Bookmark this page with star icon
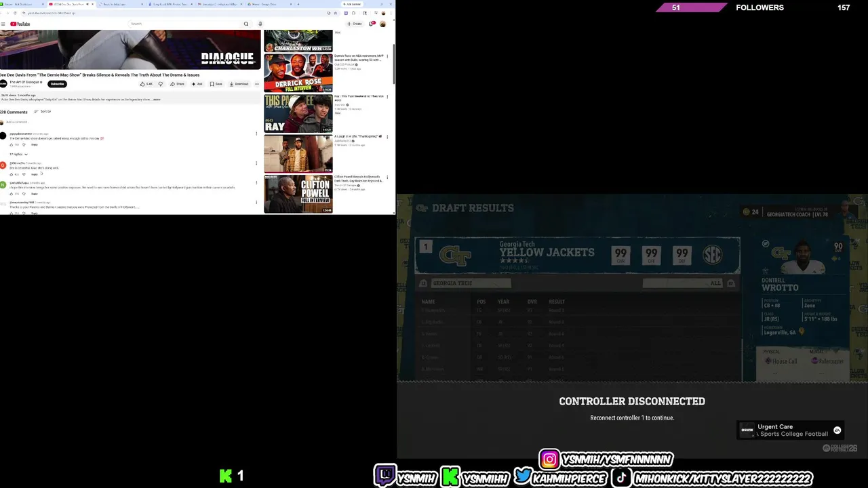This screenshot has height=488, width=868. click(335, 13)
